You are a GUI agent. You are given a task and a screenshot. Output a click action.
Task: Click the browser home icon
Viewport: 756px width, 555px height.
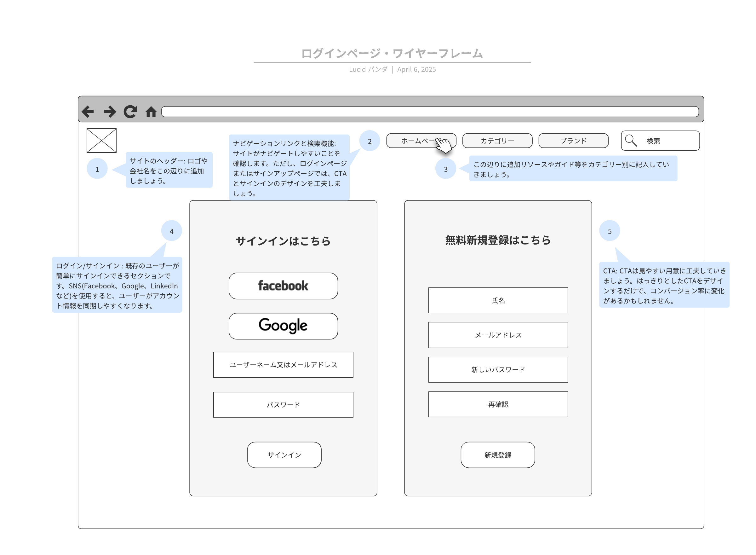click(x=151, y=112)
